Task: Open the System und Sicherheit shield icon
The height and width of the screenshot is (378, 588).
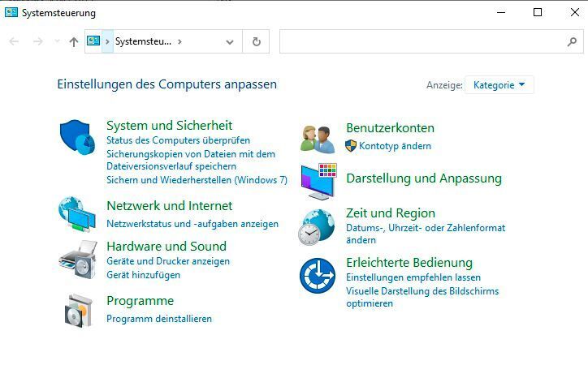Action: [x=77, y=137]
